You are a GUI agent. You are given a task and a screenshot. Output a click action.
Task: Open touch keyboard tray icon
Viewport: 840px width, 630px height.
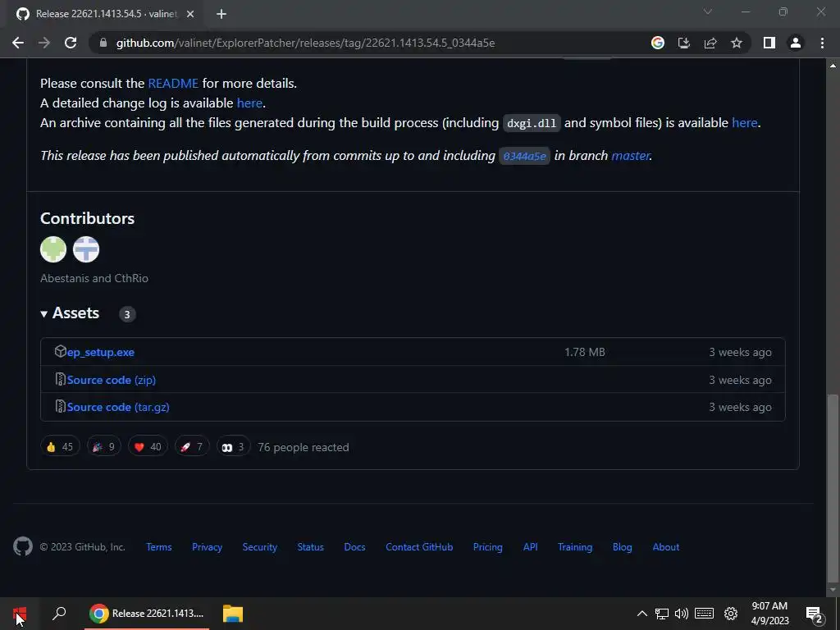pyautogui.click(x=704, y=614)
